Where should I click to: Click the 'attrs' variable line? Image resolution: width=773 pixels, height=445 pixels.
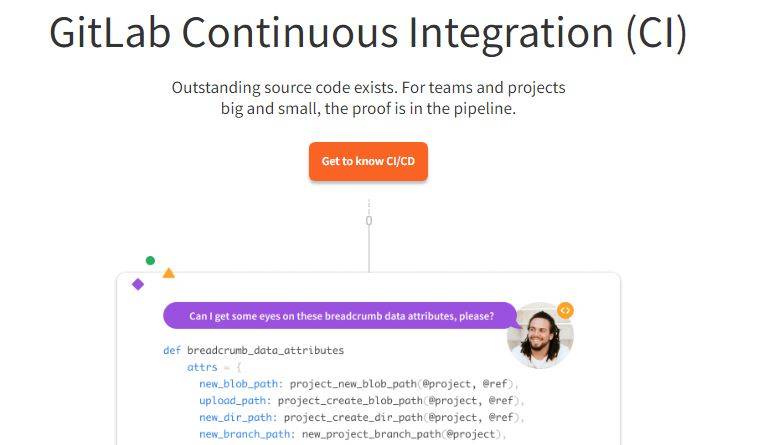pyautogui.click(x=214, y=367)
